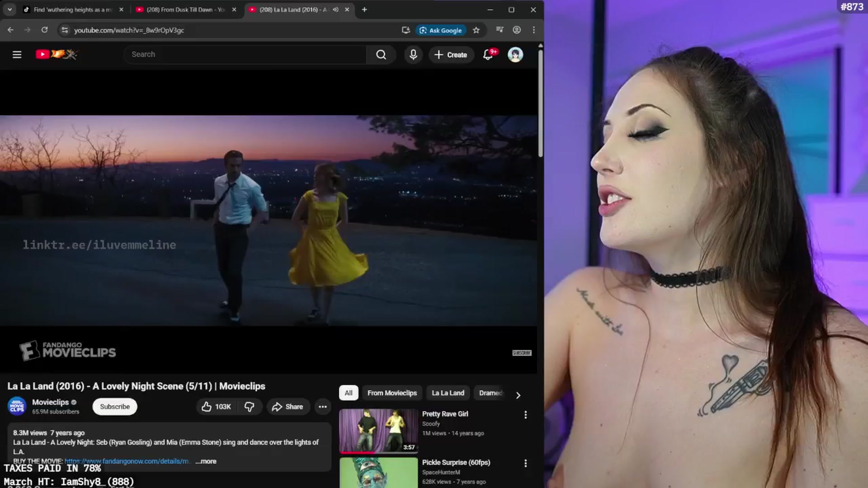Open Pretty Rave Girl video thumbnail
Viewport: 868px width, 488px height.
click(x=378, y=431)
